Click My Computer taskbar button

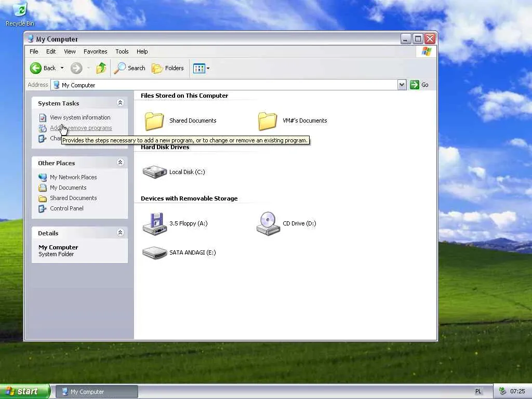point(97,392)
